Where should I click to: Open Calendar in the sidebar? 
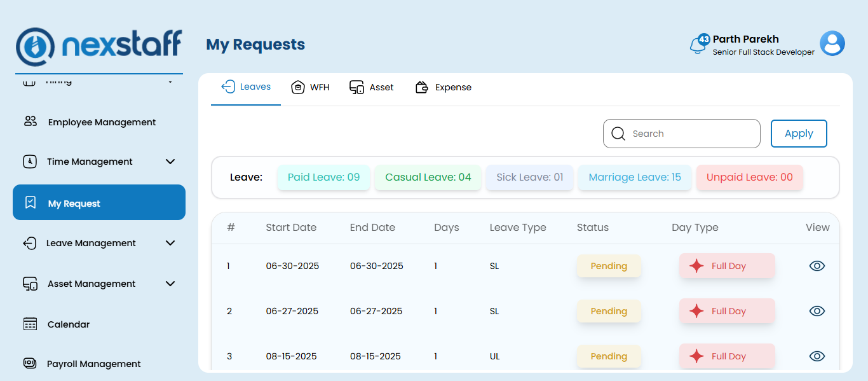(x=99, y=324)
